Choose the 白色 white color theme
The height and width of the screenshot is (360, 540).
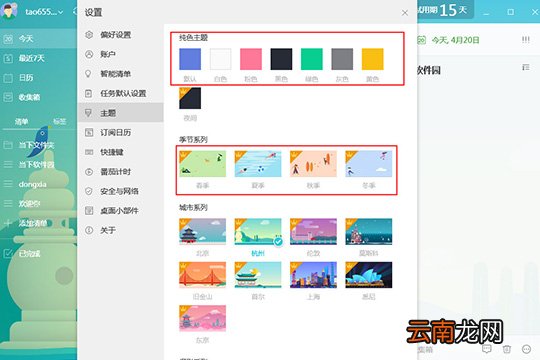pyautogui.click(x=220, y=59)
